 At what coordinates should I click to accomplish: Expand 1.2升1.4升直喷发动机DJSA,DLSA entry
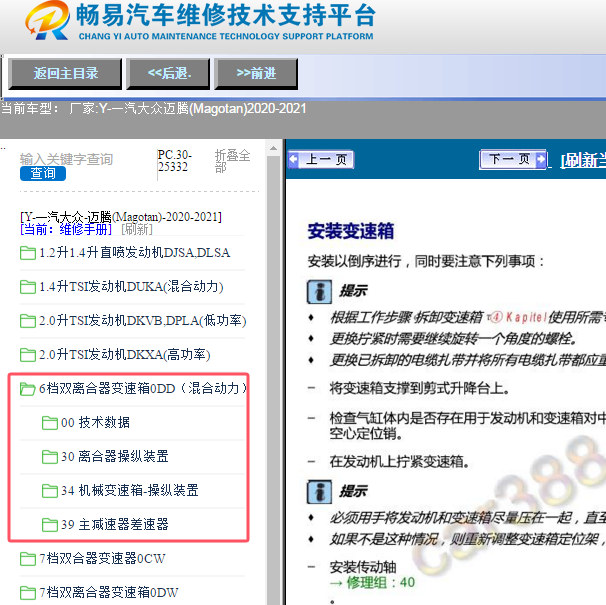pos(134,252)
